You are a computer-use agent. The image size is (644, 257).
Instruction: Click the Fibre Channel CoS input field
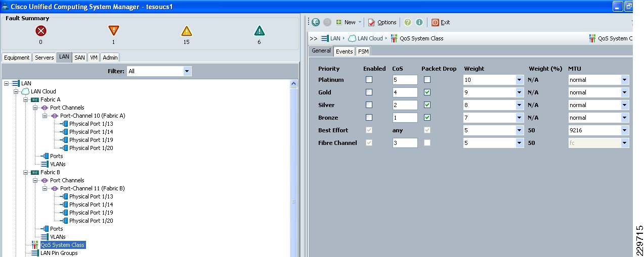405,143
